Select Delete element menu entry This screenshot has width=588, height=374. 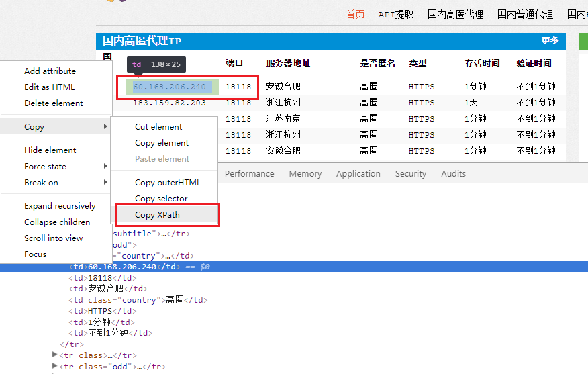click(53, 103)
